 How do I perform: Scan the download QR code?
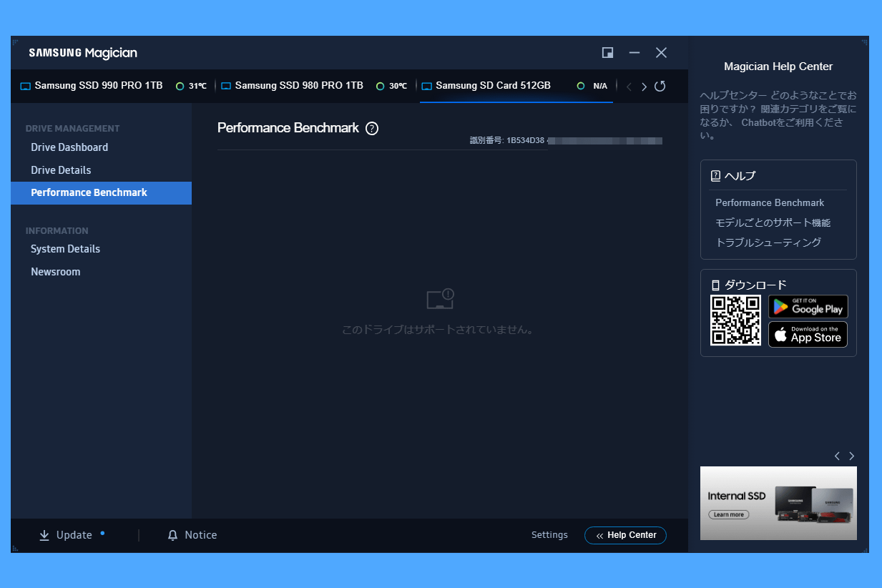click(735, 320)
